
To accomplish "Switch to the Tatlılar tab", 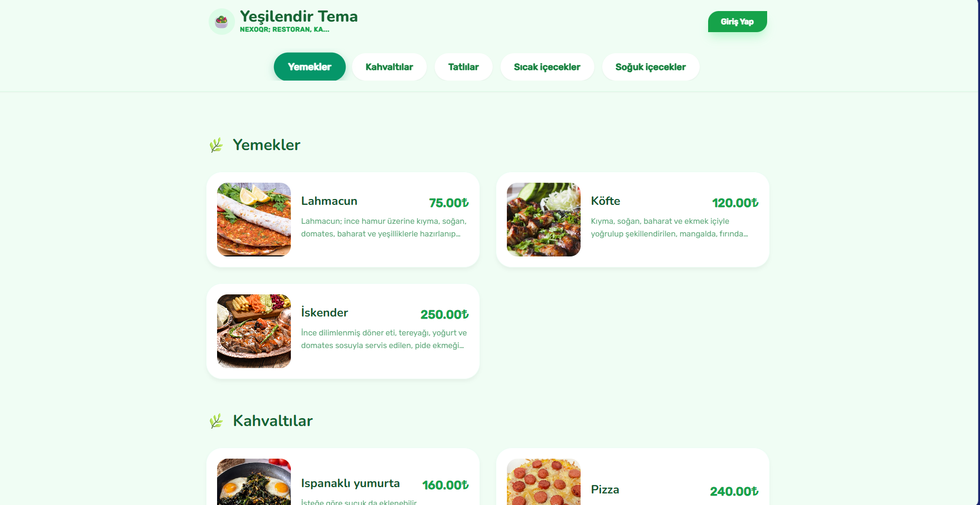I will click(x=464, y=67).
